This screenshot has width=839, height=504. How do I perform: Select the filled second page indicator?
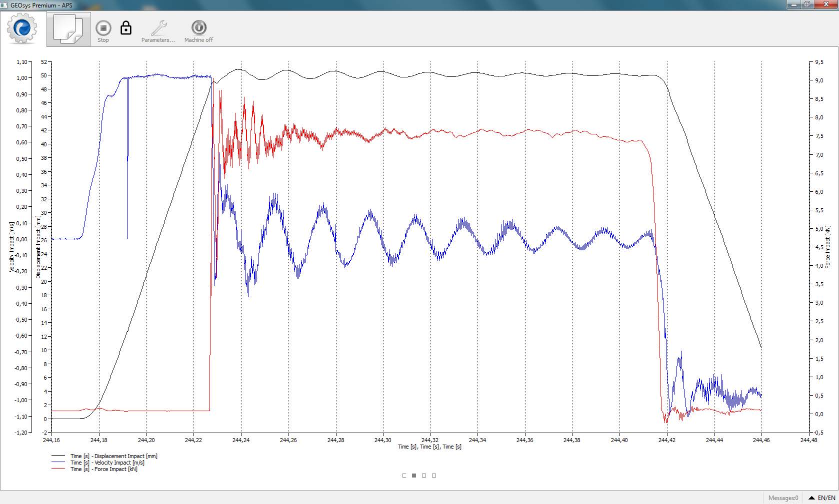(x=414, y=476)
